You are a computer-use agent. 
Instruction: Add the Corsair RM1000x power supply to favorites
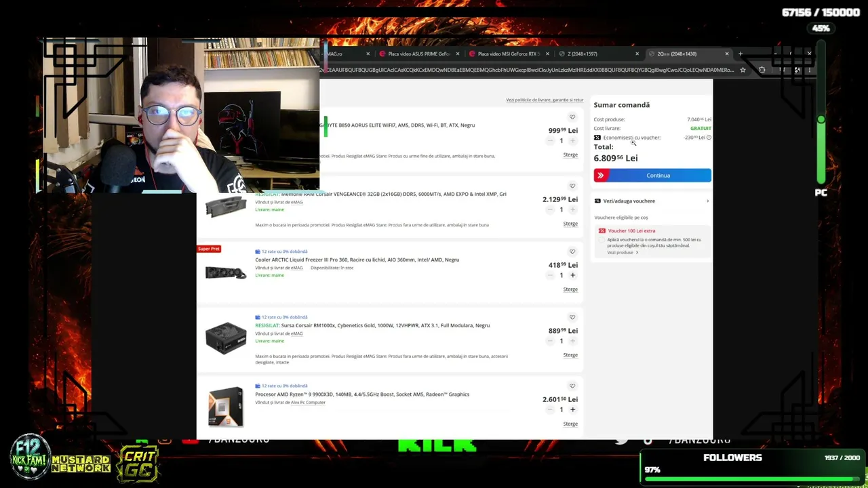tap(572, 317)
